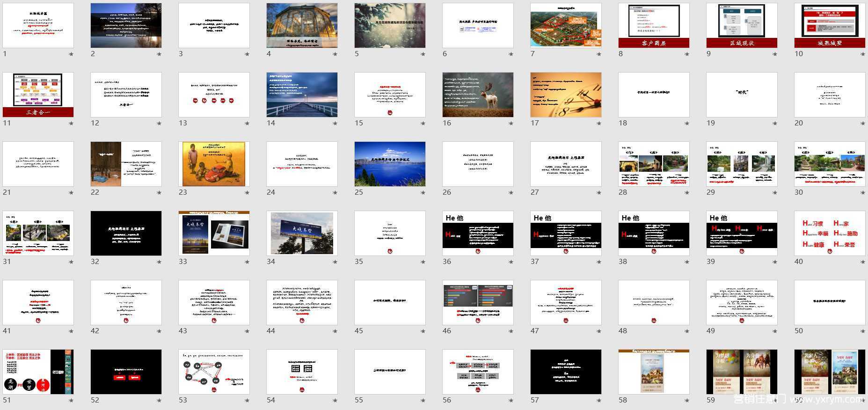Select slide 42 thumbnail
The height and width of the screenshot is (410, 868).
[x=126, y=302]
